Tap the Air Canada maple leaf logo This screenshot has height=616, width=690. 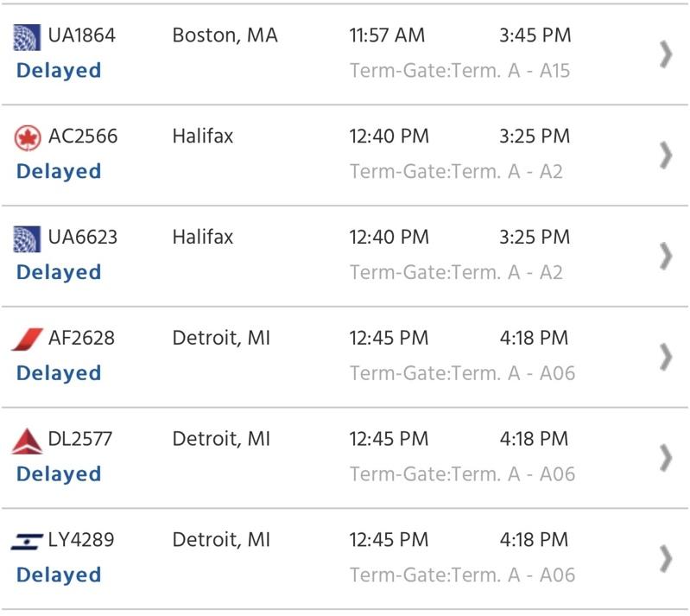click(28, 138)
